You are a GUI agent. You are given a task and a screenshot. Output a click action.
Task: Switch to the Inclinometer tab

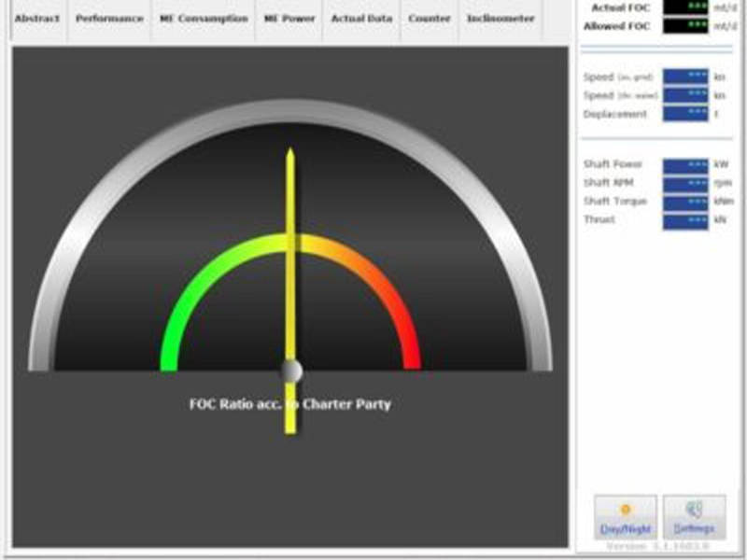pyautogui.click(x=500, y=19)
